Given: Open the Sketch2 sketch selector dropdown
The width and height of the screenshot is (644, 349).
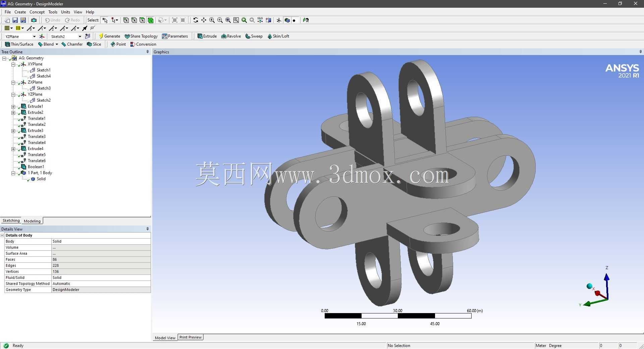Looking at the screenshot, I should click(x=80, y=36).
